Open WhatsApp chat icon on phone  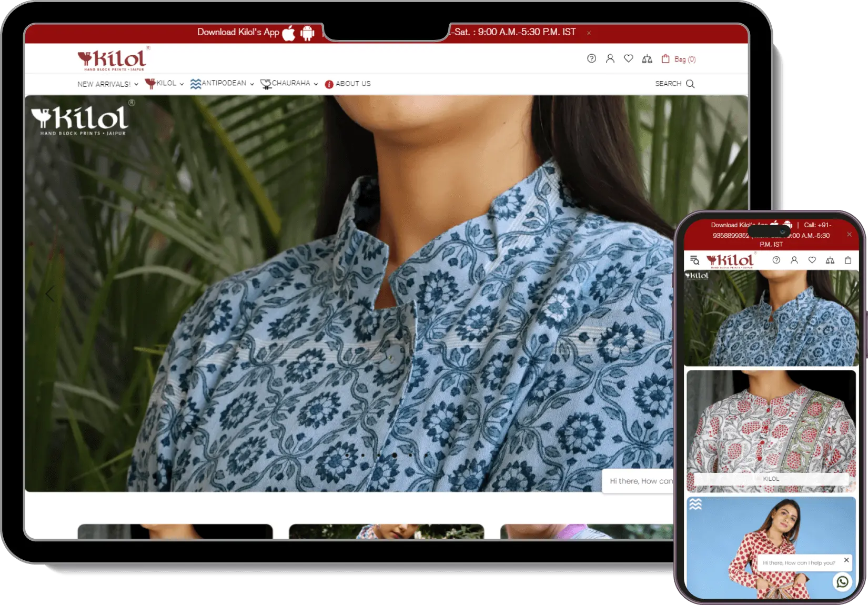pyautogui.click(x=842, y=581)
